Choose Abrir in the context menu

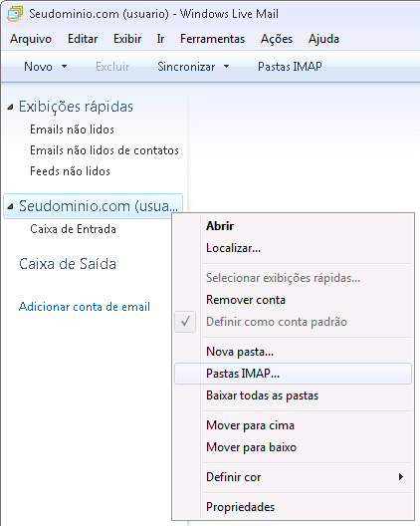[x=293, y=226]
